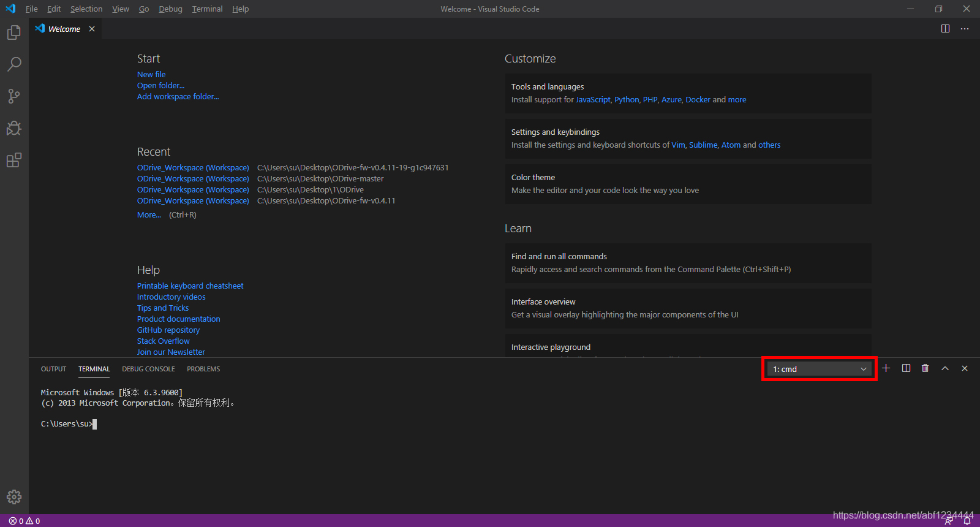Click the VS Code logo in title bar
The width and height of the screenshot is (980, 527).
[x=10, y=9]
